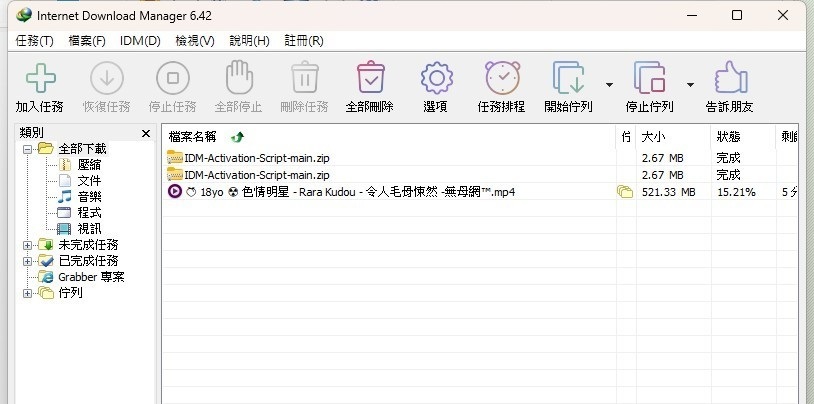Viewport: 814px width, 404px height.
Task: Sort by the 狀態 column header
Action: tap(728, 136)
